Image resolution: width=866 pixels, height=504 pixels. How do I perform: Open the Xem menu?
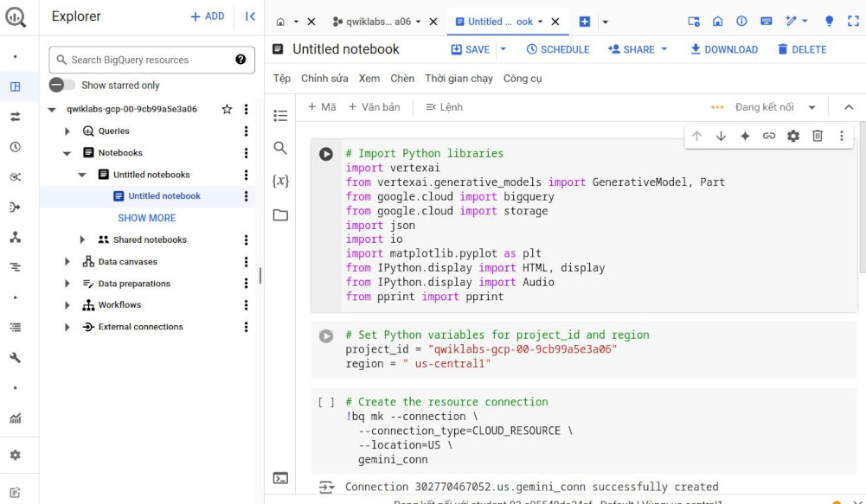(x=369, y=79)
